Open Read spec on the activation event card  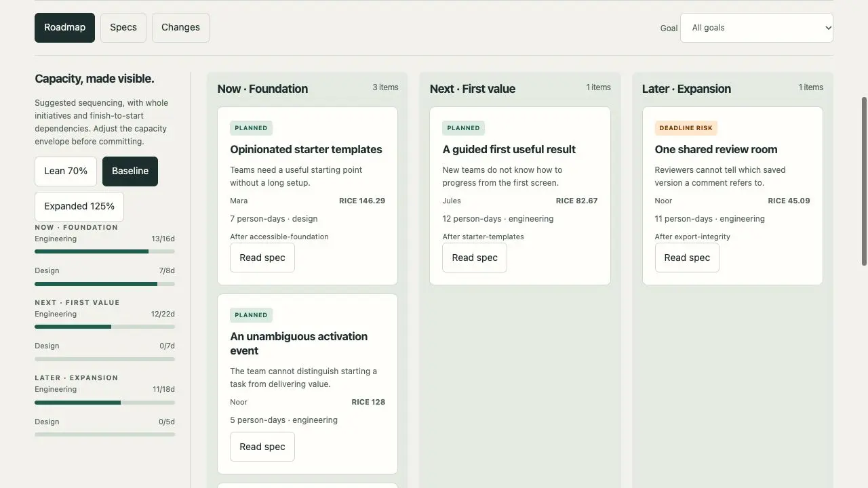pyautogui.click(x=262, y=447)
